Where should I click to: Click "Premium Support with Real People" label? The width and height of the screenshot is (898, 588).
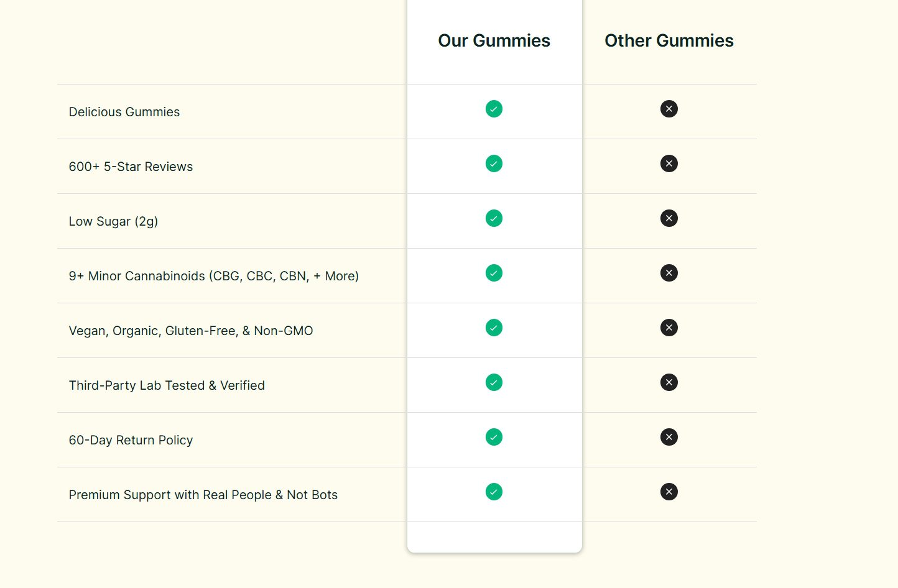coord(203,495)
